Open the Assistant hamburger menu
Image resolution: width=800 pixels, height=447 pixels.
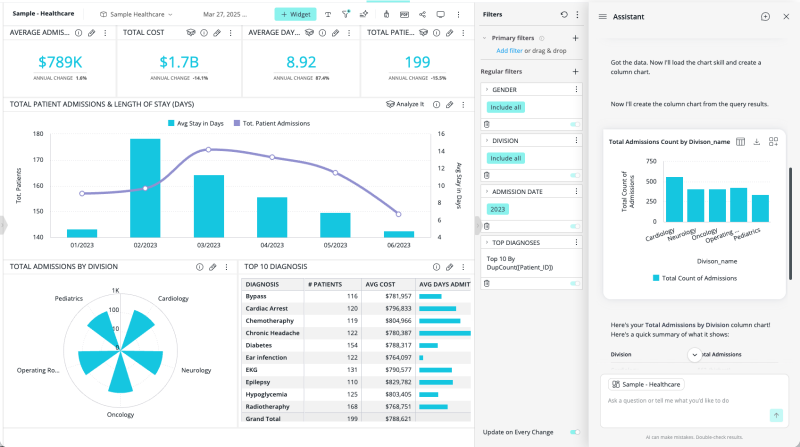coord(603,16)
